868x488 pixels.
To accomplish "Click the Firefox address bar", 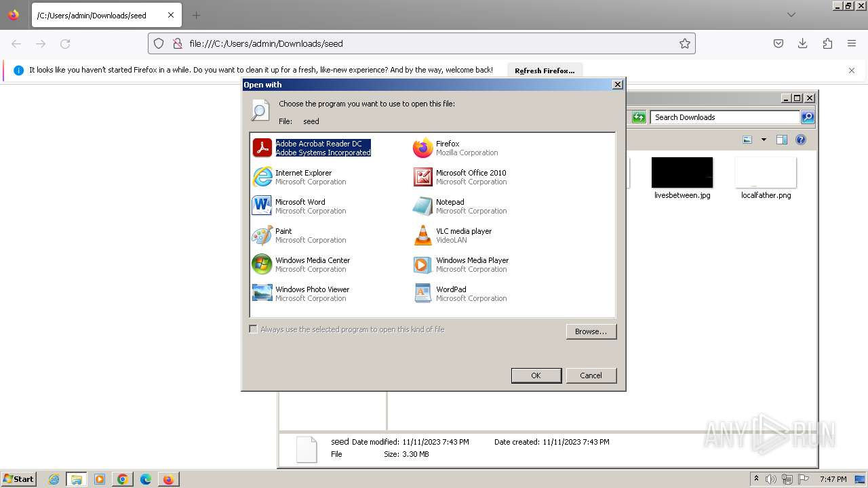I will pos(422,43).
